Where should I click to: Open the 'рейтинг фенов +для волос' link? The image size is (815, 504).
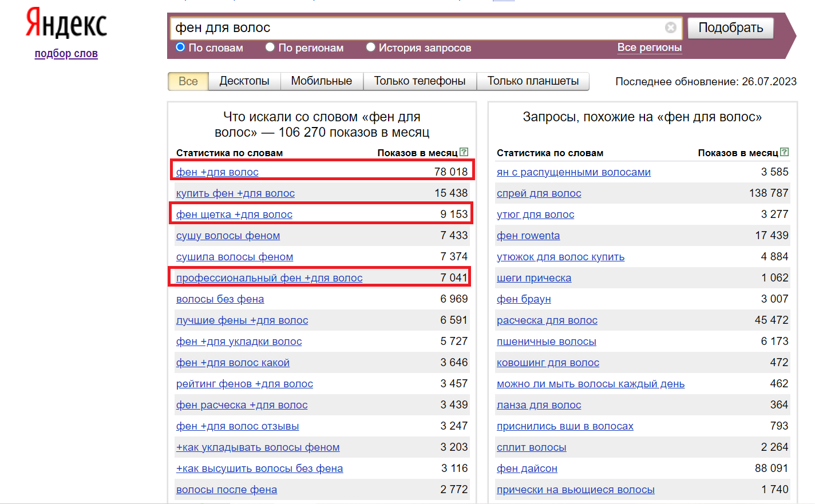[244, 384]
